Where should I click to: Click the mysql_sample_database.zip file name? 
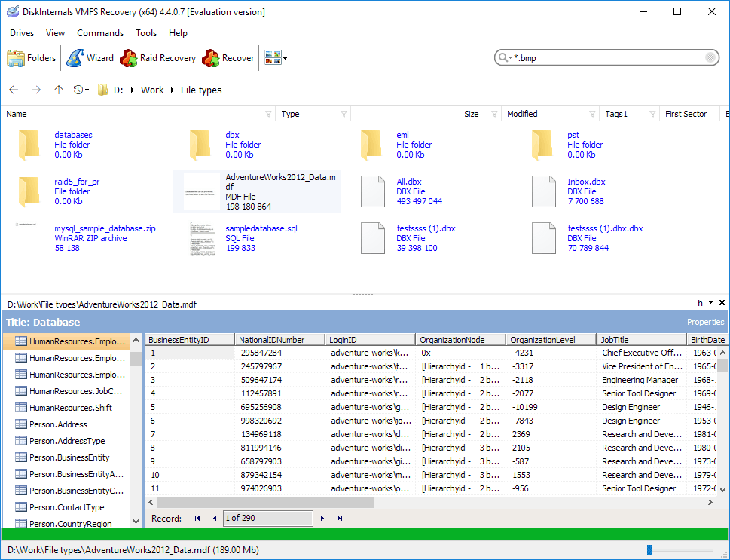point(105,228)
